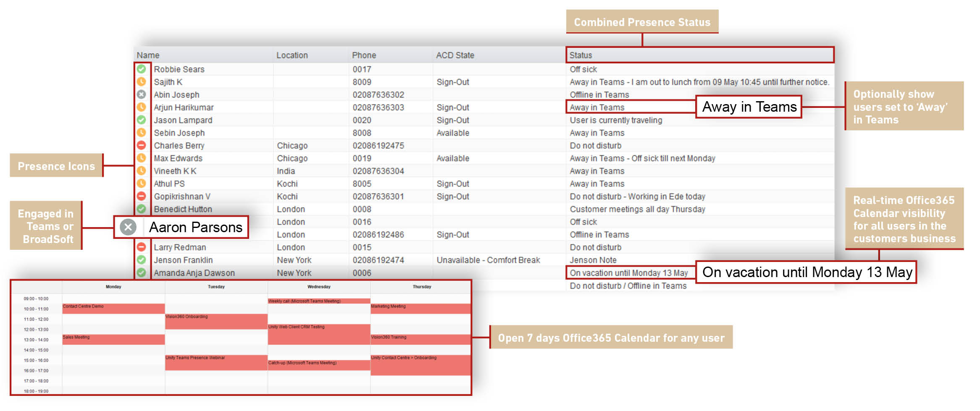Click Larry Redman's red do-not-disturb icon
Image resolution: width=980 pixels, height=411 pixels.
point(142,247)
